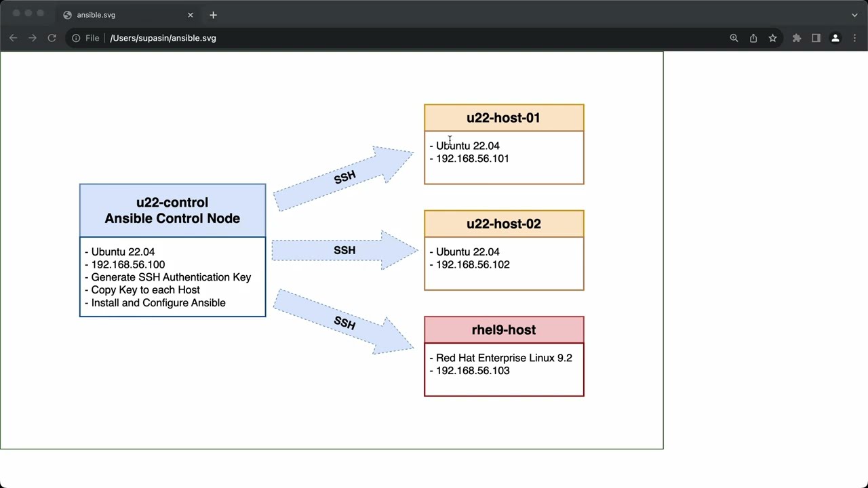The height and width of the screenshot is (488, 868).
Task: Click the red window close button
Action: [16, 14]
